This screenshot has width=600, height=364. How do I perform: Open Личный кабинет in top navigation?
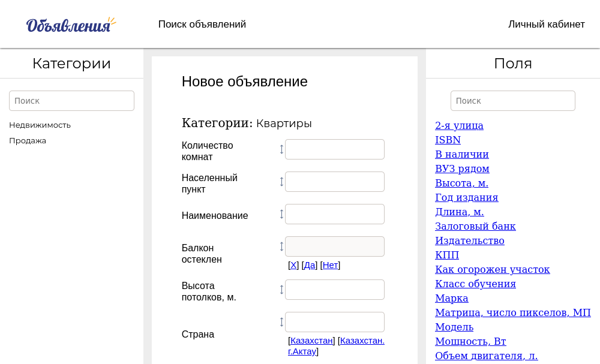pos(546,25)
